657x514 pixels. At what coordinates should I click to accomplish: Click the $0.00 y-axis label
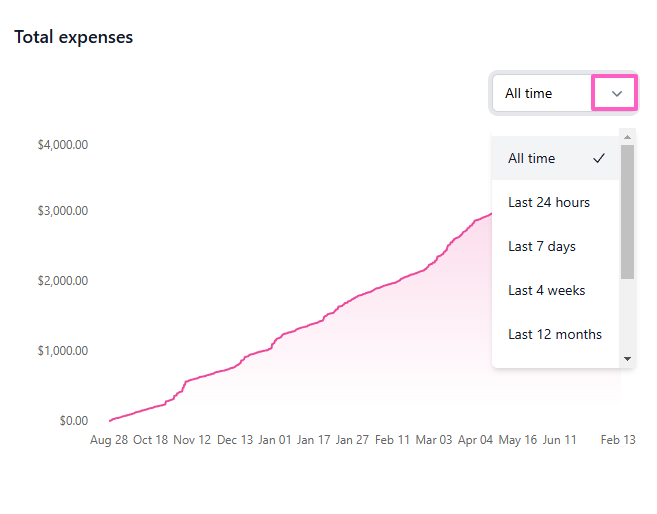click(x=73, y=420)
